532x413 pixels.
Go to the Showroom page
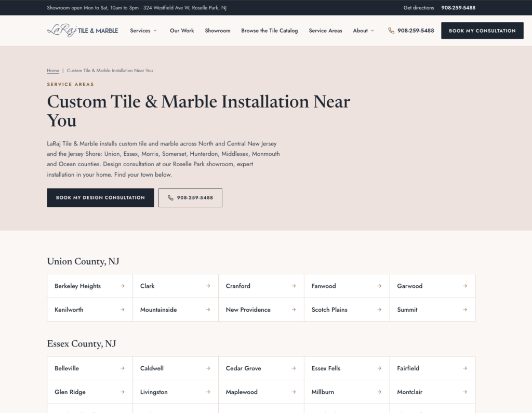pos(218,31)
